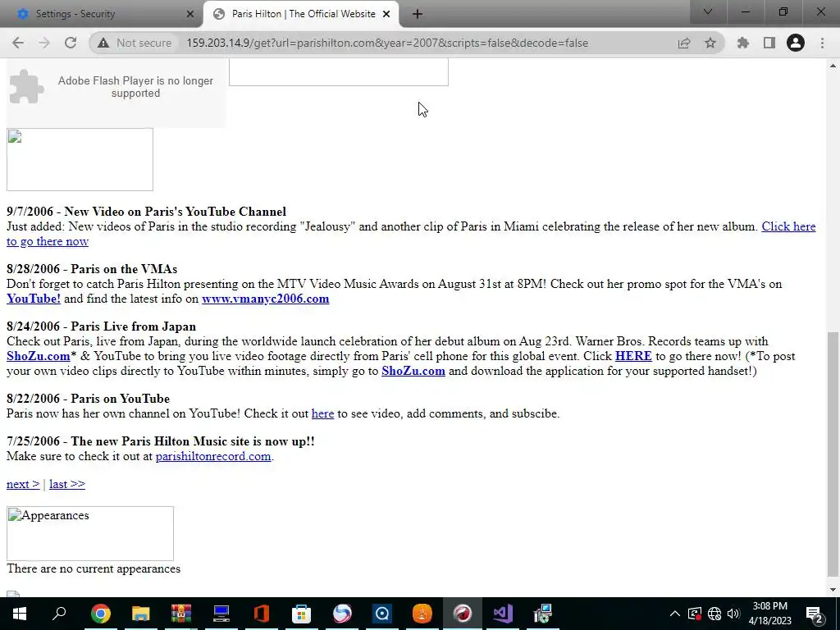840x630 pixels.
Task: Click the HERE link for Japan footage
Action: [x=633, y=356]
